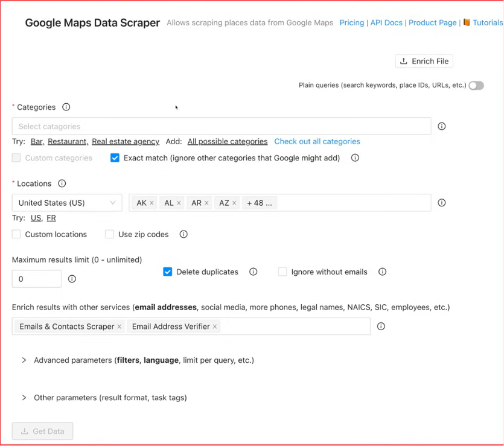Click the Google Maps Data Scraper title

click(92, 23)
